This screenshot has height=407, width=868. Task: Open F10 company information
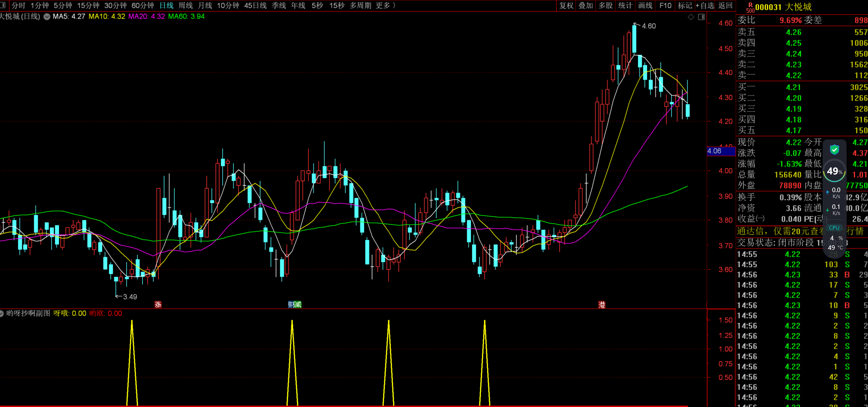pyautogui.click(x=665, y=5)
